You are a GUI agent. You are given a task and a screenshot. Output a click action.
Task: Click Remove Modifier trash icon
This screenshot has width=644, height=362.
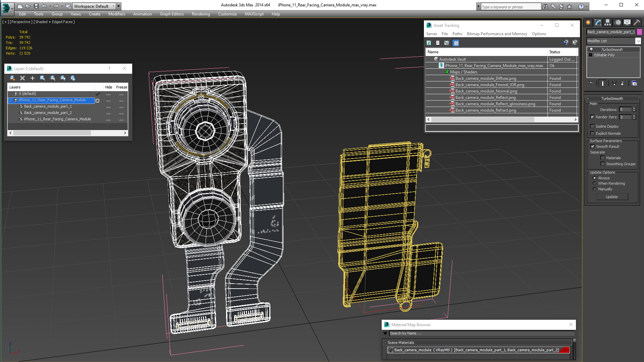623,83
